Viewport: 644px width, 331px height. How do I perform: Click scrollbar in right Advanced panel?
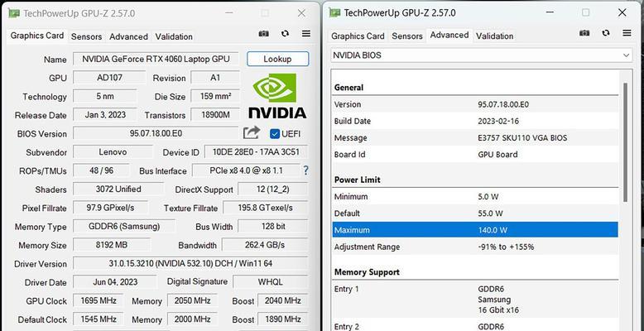pyautogui.click(x=625, y=142)
